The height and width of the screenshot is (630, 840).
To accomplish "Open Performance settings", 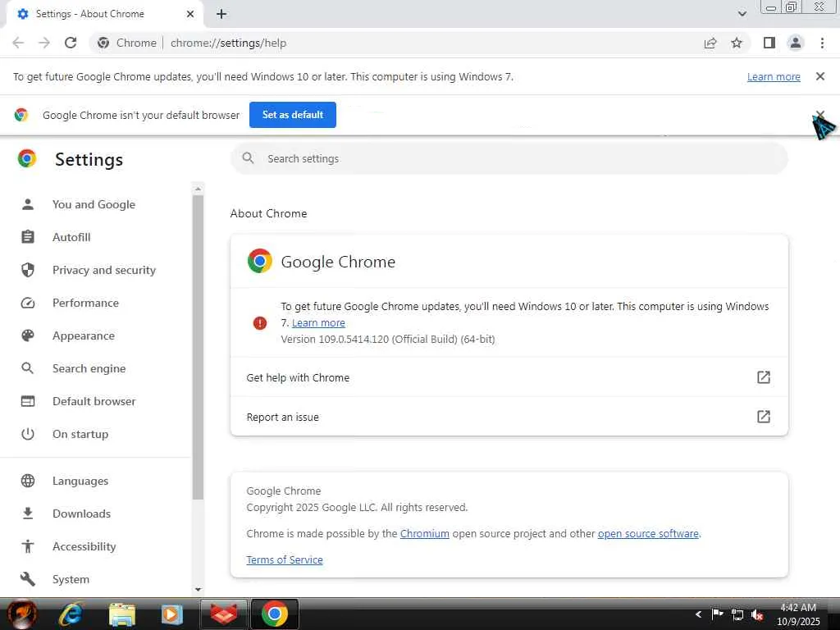I will pyautogui.click(x=85, y=304).
